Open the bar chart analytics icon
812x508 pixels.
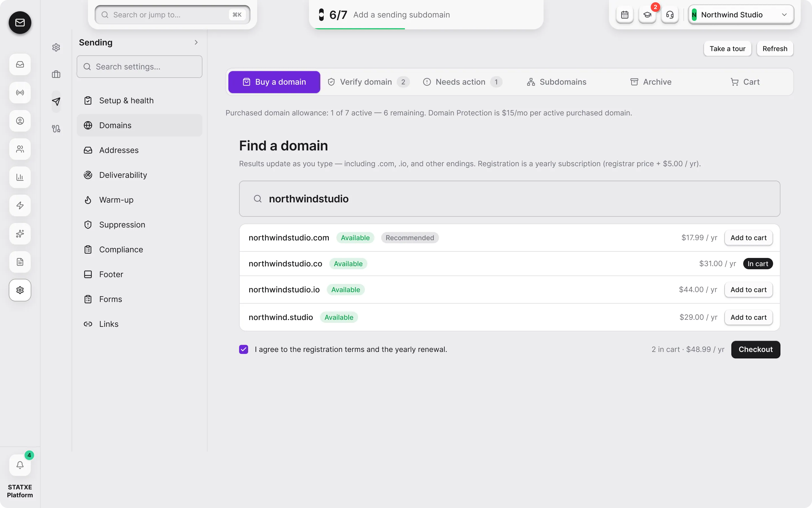coord(20,177)
